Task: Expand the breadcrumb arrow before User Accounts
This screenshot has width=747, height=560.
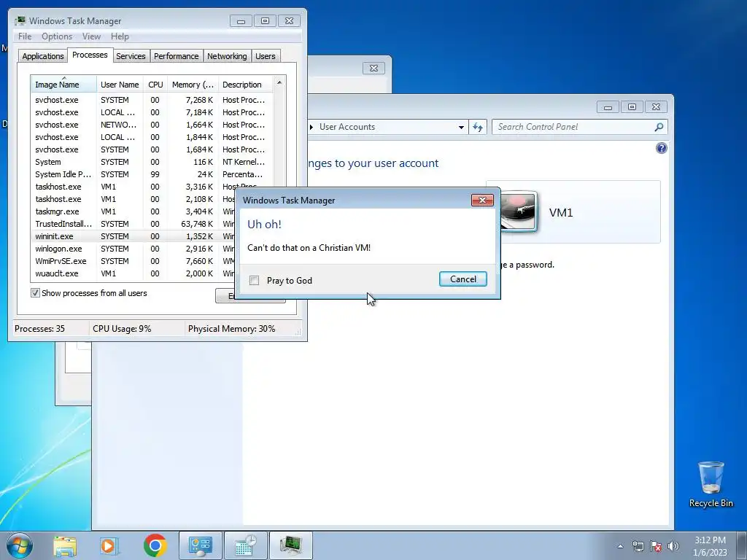Action: 311,127
